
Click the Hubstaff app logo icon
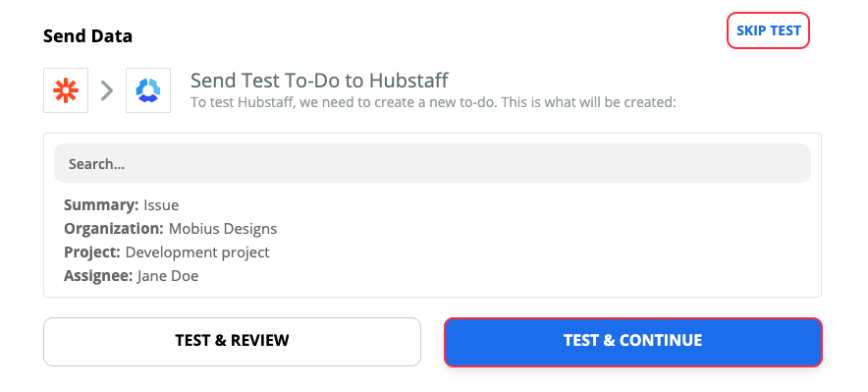click(x=148, y=90)
